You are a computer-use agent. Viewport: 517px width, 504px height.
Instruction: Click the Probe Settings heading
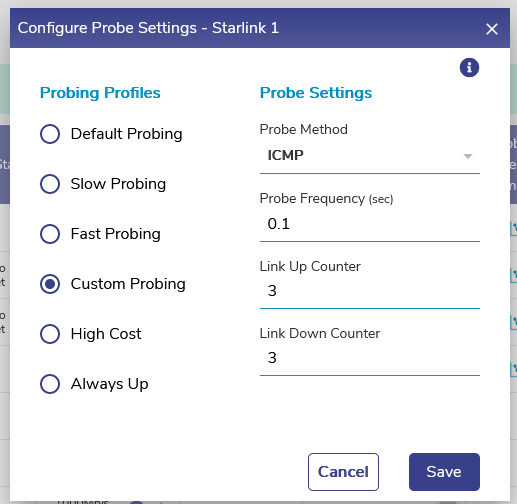click(316, 93)
